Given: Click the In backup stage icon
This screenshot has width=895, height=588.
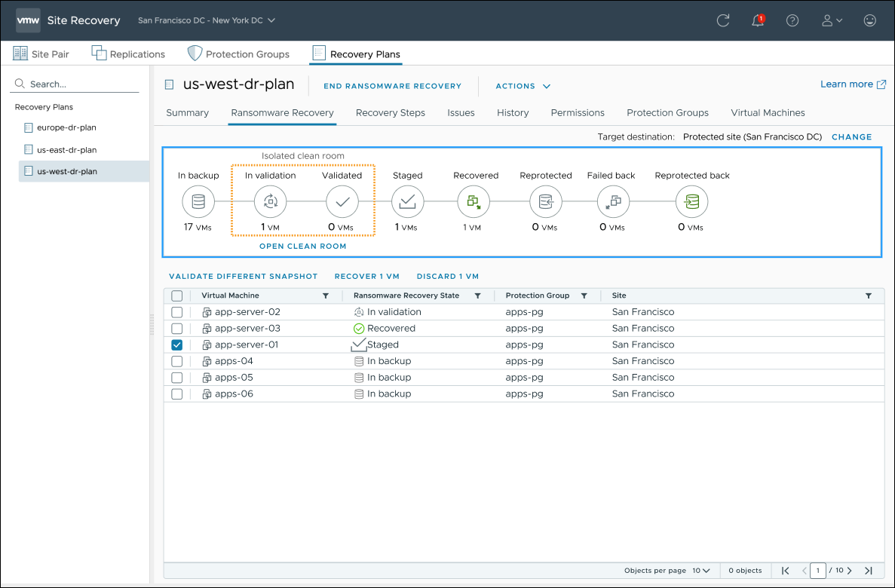Looking at the screenshot, I should coord(198,201).
